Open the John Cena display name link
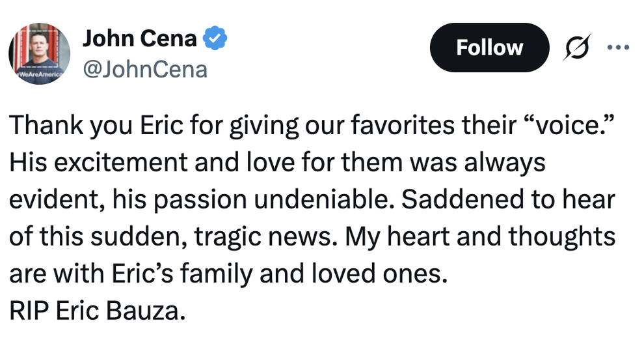The image size is (644, 340). pyautogui.click(x=140, y=38)
